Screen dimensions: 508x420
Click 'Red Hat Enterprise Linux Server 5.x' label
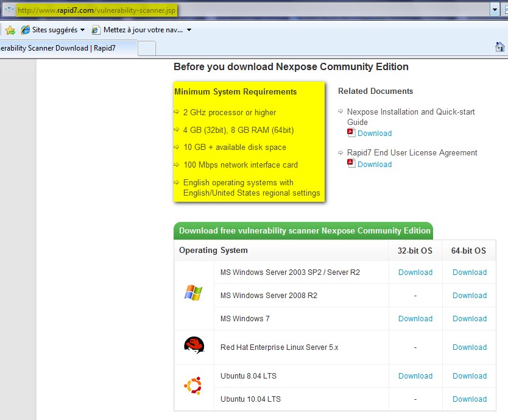[x=279, y=347]
